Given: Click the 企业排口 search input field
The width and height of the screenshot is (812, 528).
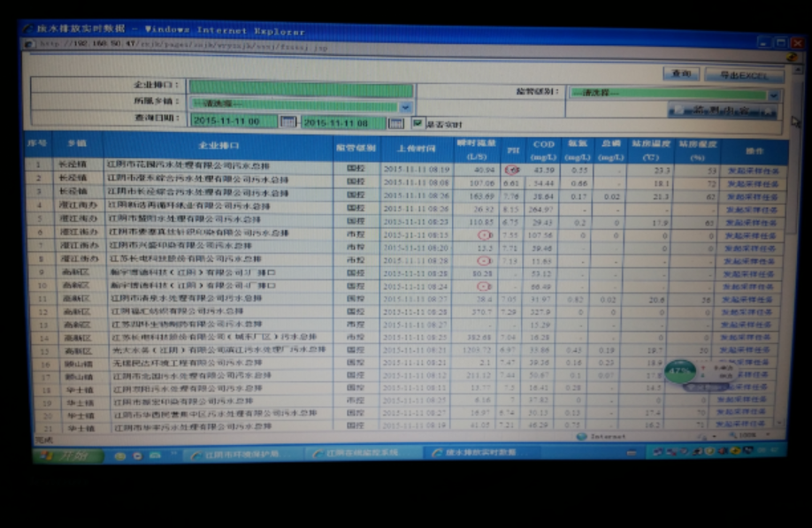Looking at the screenshot, I should click(301, 88).
